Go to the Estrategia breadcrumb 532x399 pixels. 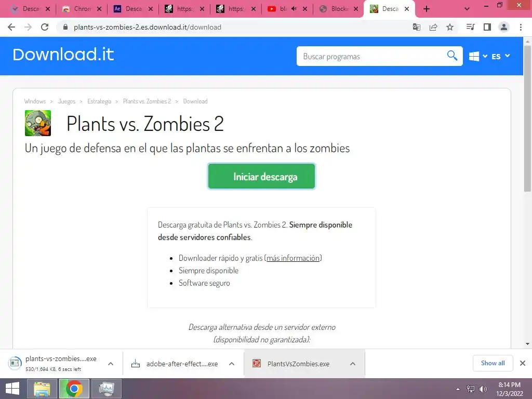coord(99,101)
